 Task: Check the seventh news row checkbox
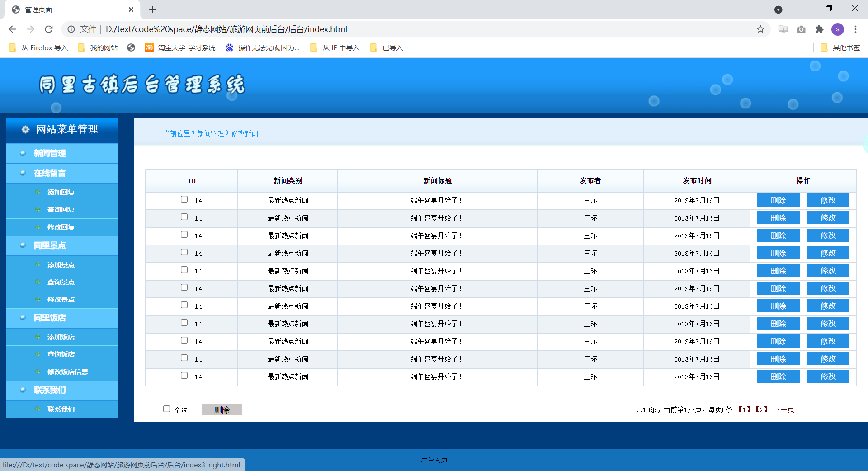pos(184,305)
